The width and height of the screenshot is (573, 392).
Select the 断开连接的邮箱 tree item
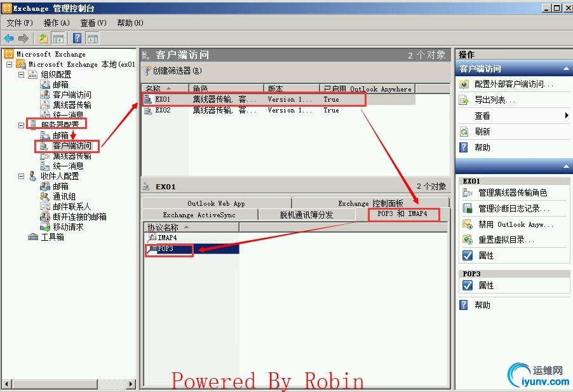[79, 217]
